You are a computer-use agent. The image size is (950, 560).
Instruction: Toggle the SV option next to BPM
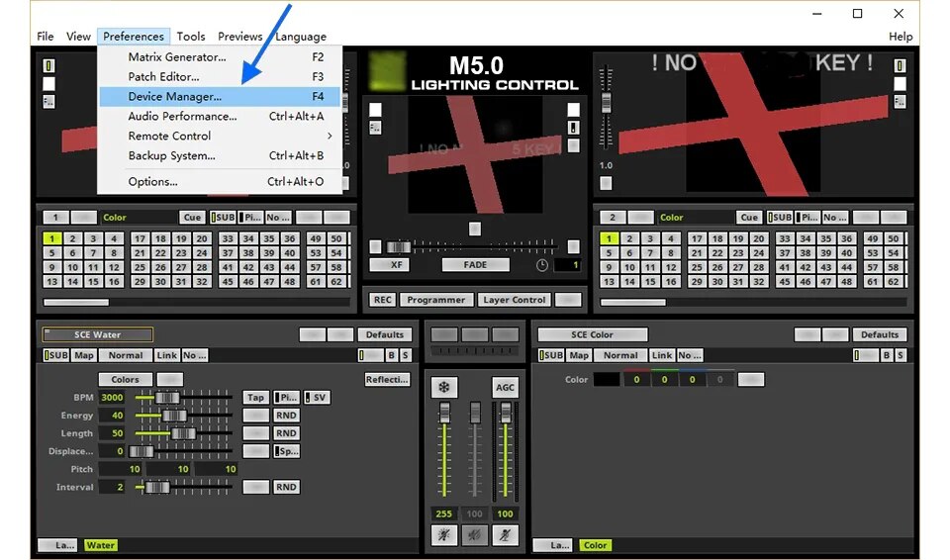pyautogui.click(x=317, y=398)
